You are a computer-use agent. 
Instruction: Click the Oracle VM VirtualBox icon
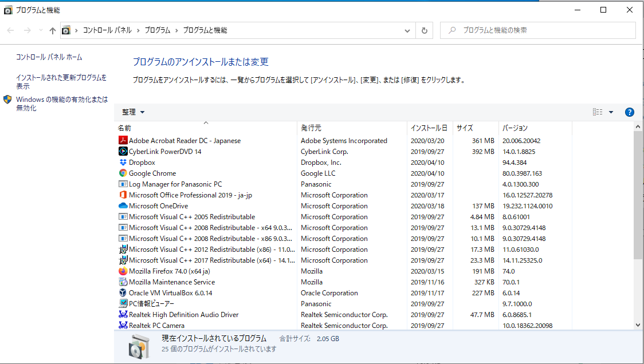(123, 292)
